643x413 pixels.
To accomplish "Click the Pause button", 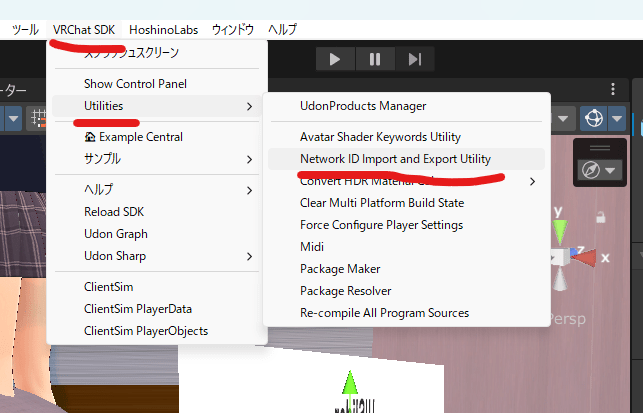I will tap(375, 59).
